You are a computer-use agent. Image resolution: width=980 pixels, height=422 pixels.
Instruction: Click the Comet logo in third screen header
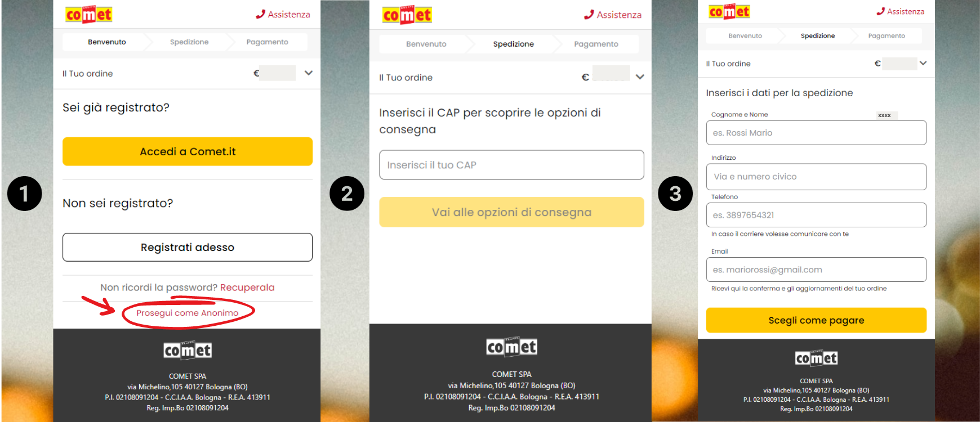(729, 11)
